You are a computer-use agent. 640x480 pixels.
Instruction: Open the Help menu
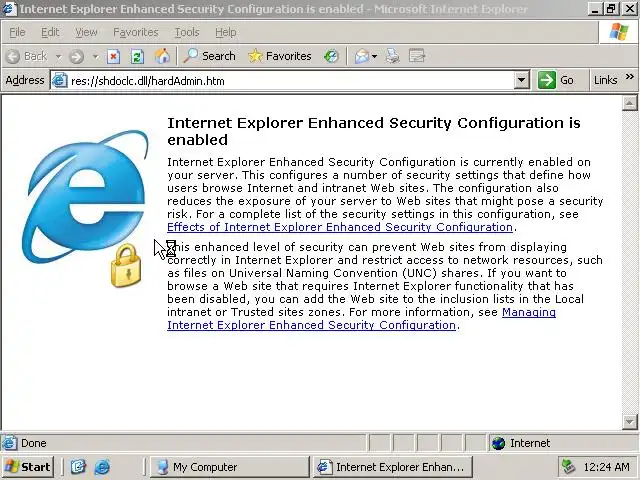click(x=225, y=32)
